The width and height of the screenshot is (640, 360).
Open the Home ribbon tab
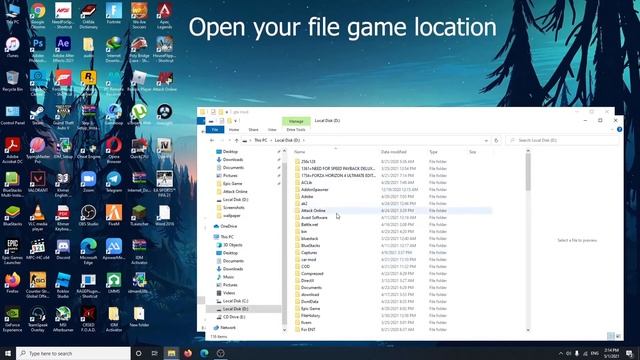tap(234, 130)
